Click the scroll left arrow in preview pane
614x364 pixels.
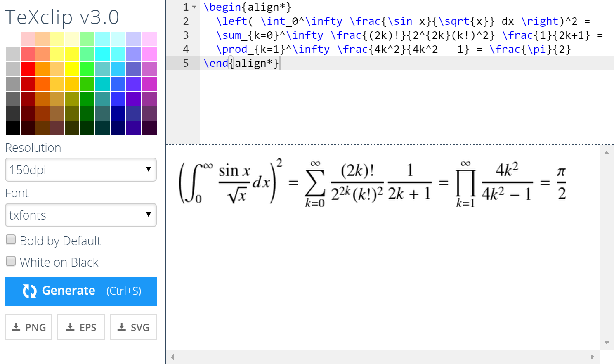pos(172,357)
